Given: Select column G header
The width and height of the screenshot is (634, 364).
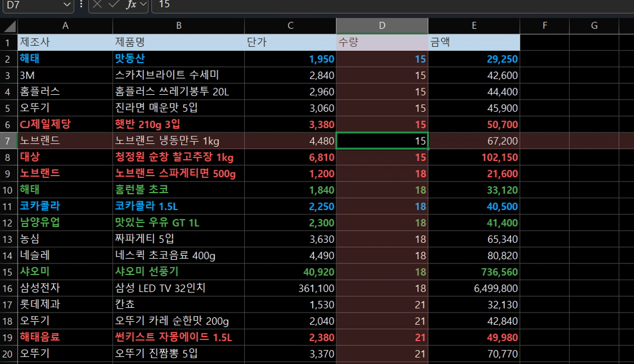Looking at the screenshot, I should 594,26.
